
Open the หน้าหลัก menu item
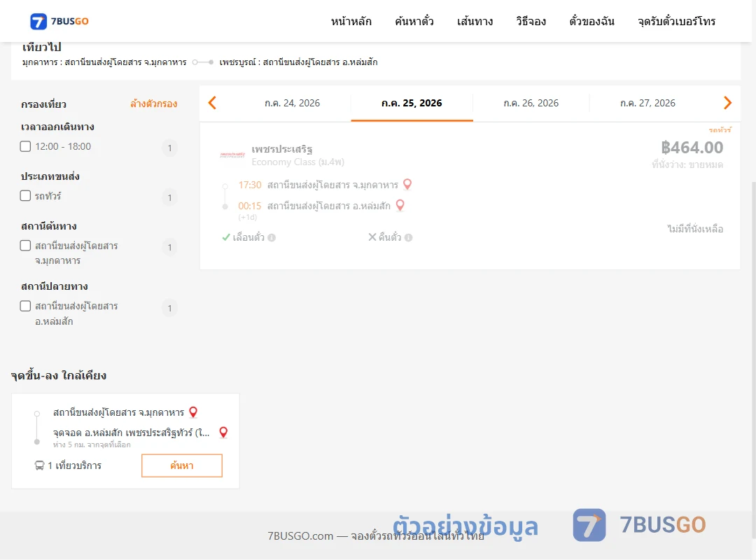click(x=351, y=21)
